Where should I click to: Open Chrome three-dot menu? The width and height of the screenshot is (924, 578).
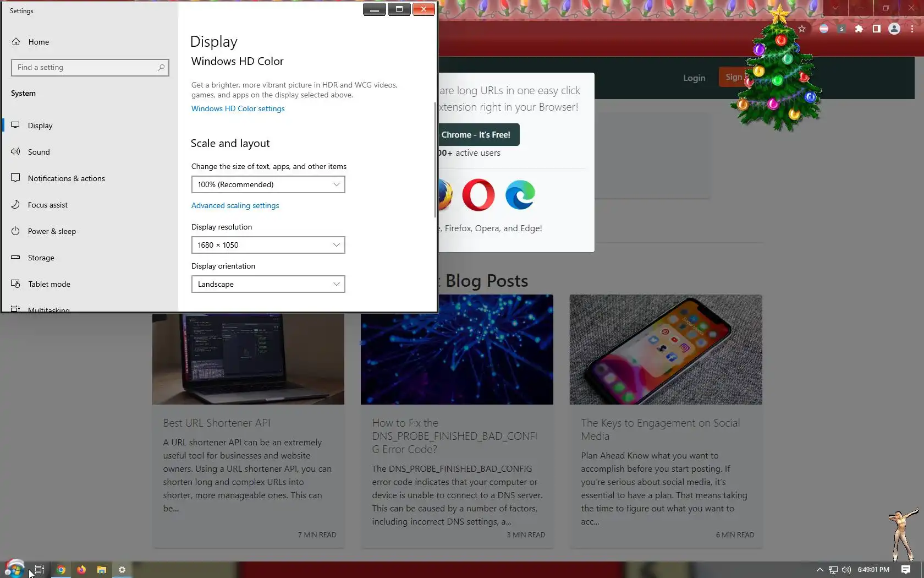coord(912,29)
